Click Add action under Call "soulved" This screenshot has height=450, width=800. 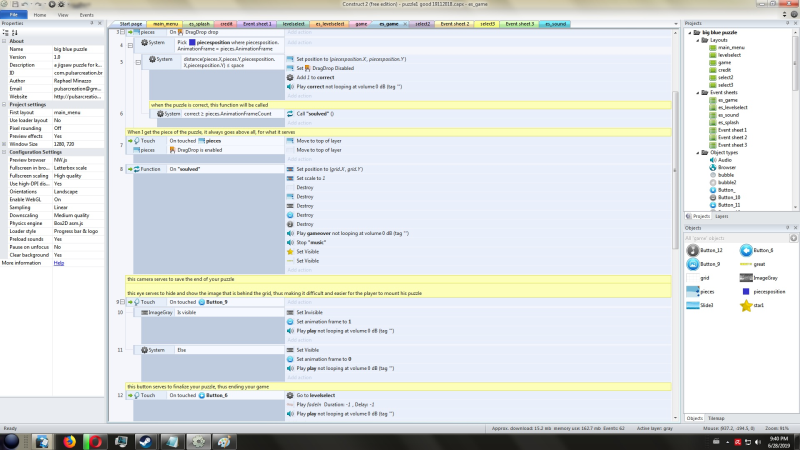coord(299,123)
